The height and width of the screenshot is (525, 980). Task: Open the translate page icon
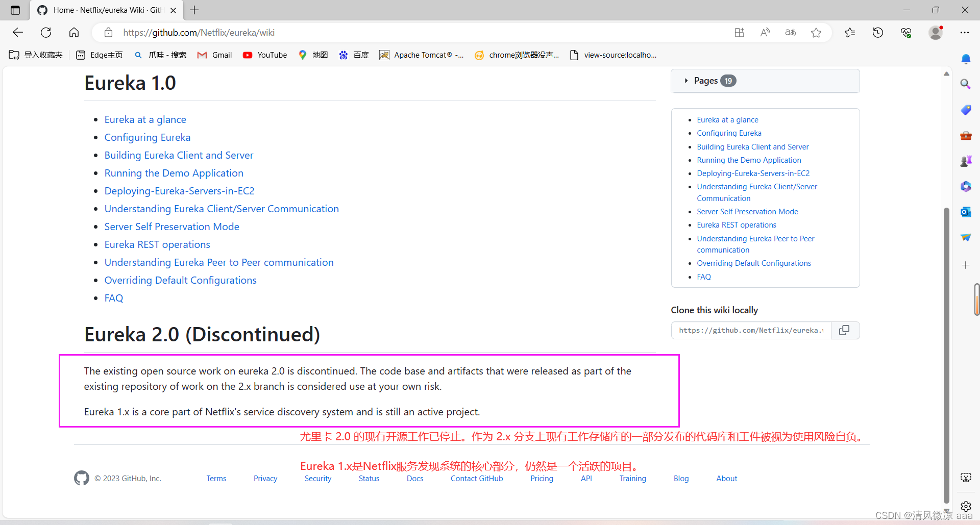tap(790, 33)
